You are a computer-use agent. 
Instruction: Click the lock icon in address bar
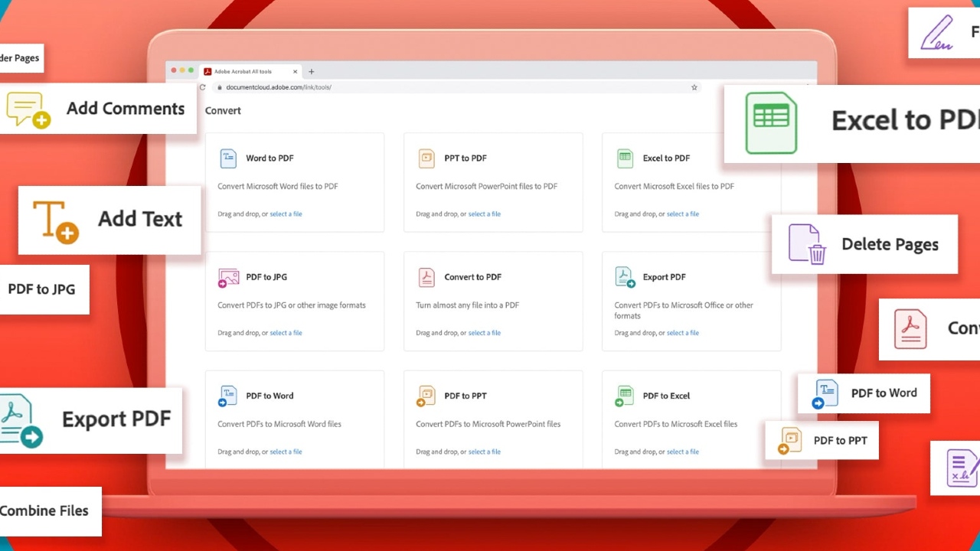(219, 87)
